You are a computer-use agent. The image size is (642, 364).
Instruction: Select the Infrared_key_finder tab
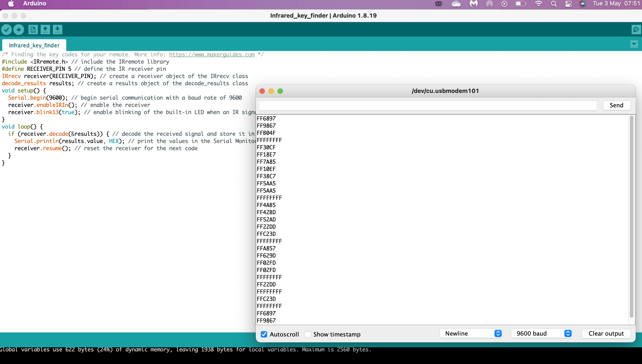[34, 45]
